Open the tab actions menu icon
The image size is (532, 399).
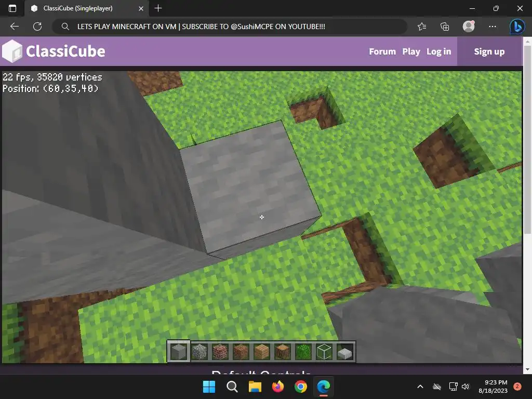(x=12, y=8)
